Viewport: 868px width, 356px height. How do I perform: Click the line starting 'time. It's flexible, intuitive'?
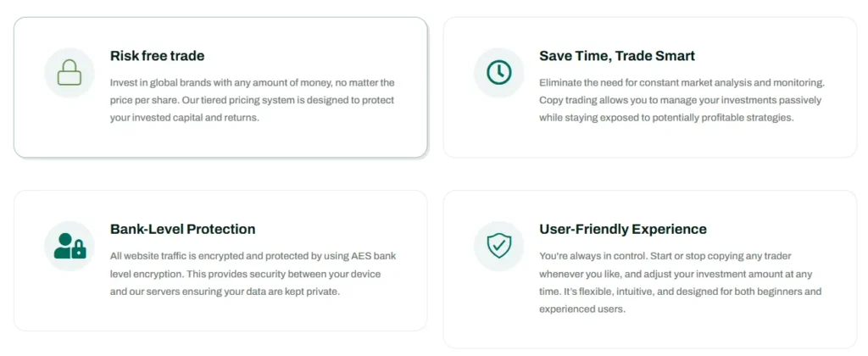point(680,292)
